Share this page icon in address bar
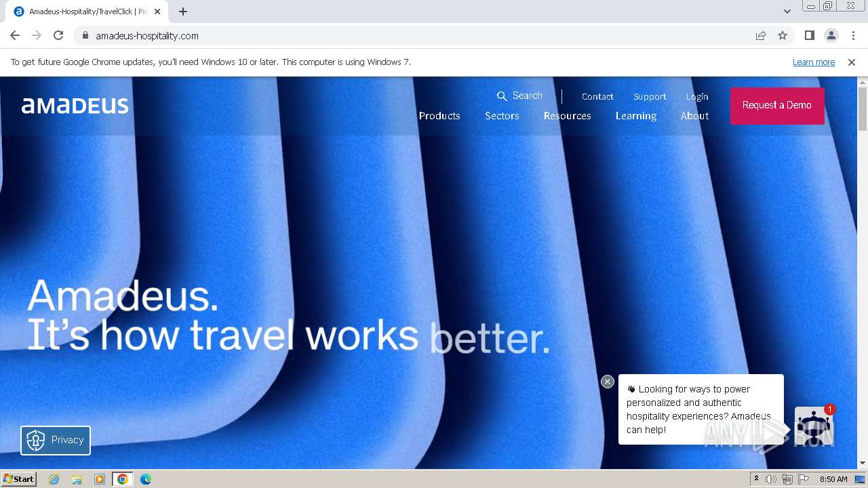Image resolution: width=868 pixels, height=488 pixels. tap(761, 35)
